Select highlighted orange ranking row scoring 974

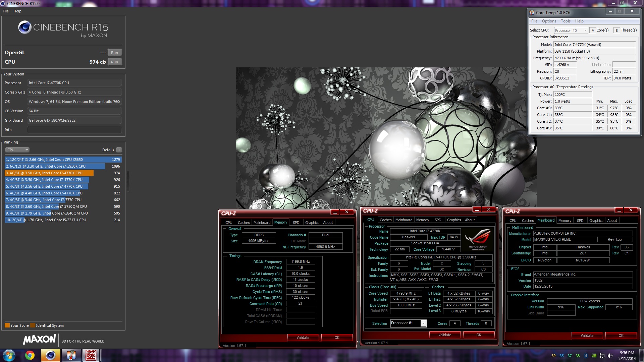[63, 173]
